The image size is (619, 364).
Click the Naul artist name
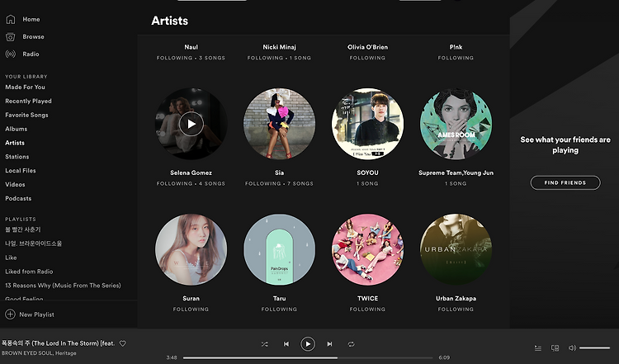(x=191, y=47)
